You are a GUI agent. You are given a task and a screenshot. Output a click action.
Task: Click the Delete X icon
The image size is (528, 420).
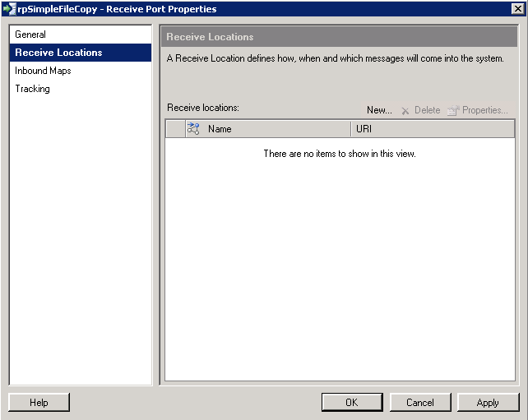(405, 111)
